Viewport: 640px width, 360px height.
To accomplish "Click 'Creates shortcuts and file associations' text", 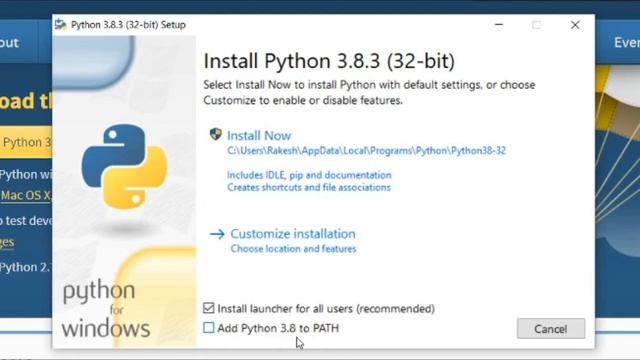I will (309, 187).
